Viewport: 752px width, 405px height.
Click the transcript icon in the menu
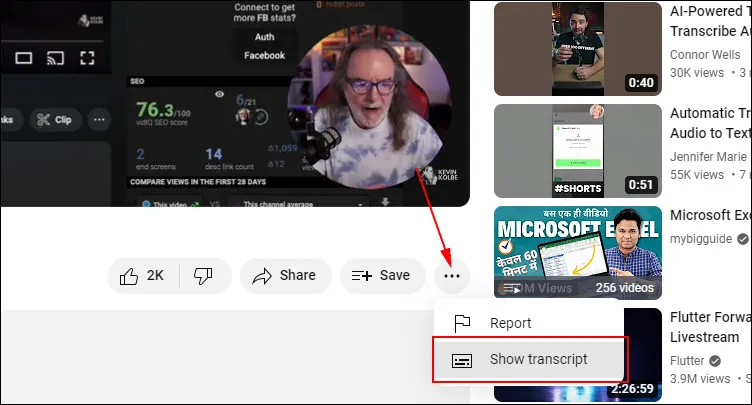[462, 360]
